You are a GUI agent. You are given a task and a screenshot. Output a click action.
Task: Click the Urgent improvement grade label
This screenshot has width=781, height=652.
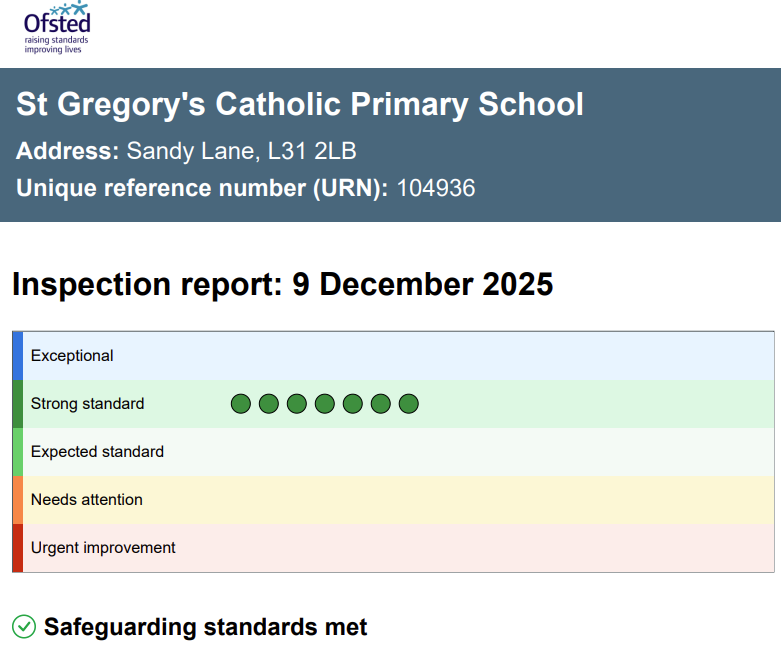point(103,548)
